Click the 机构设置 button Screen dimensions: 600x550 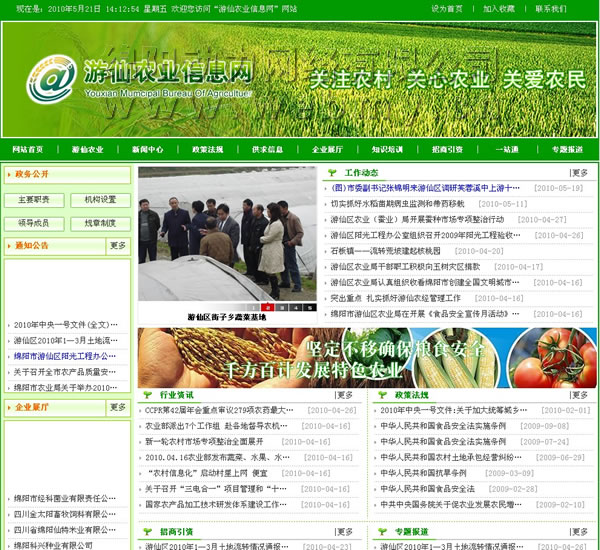[x=101, y=200]
